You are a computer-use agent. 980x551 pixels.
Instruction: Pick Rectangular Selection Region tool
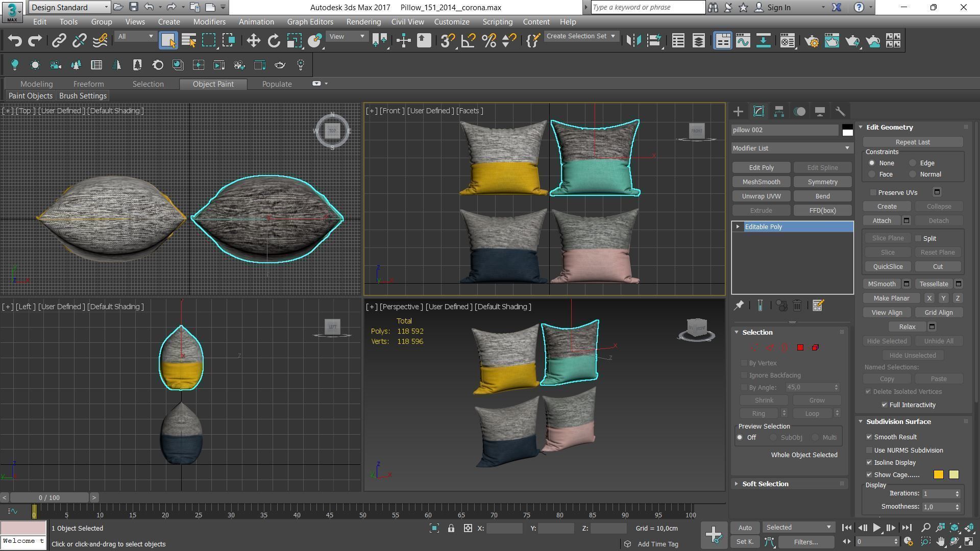(209, 41)
